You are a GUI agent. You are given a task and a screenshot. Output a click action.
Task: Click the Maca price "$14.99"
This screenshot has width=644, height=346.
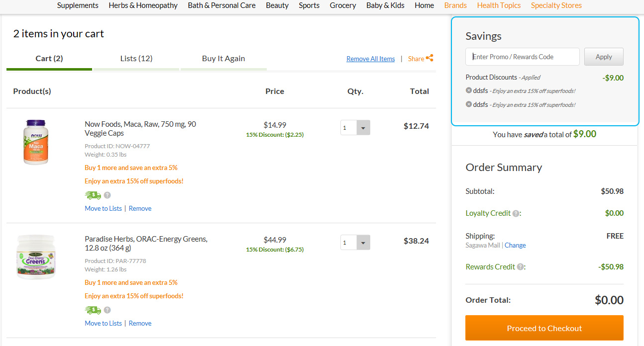pyautogui.click(x=275, y=125)
